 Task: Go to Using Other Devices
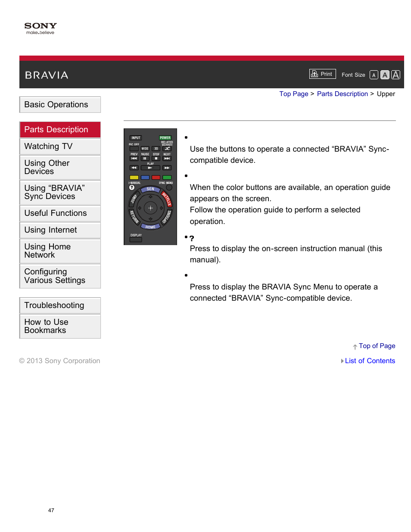pyautogui.click(x=60, y=167)
